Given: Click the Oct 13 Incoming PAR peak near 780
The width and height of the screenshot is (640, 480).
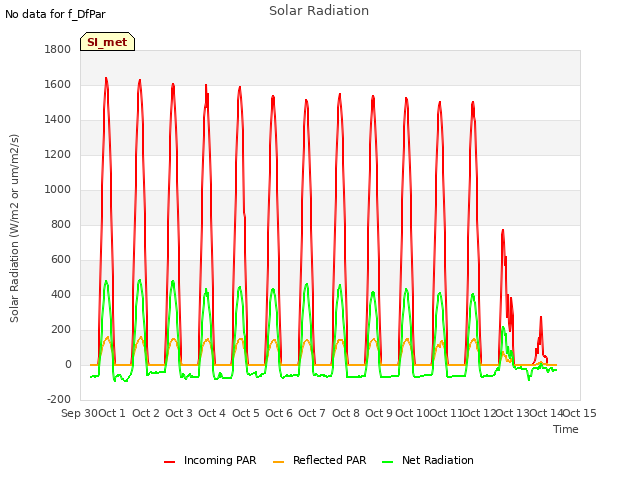Looking at the screenshot, I should [x=503, y=231].
